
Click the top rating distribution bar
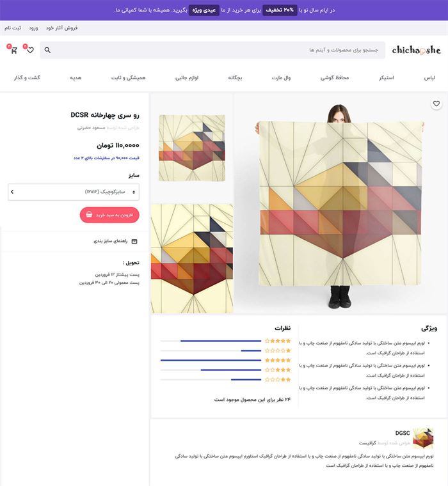pos(211,341)
